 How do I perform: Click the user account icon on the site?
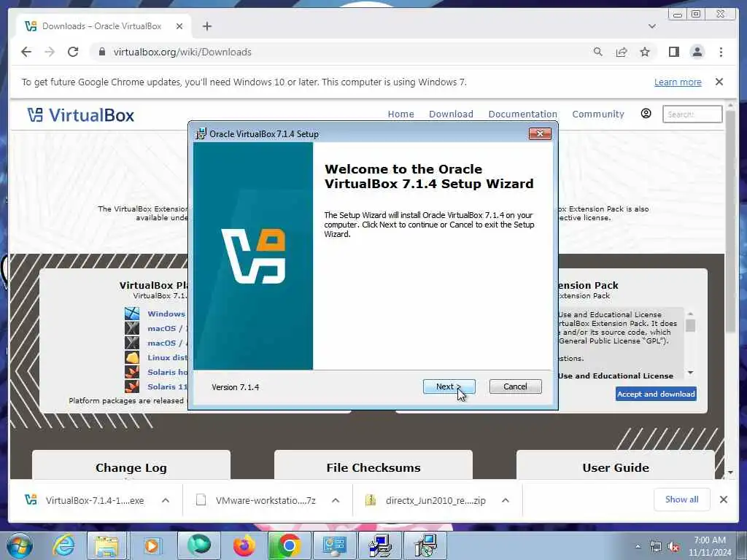tap(646, 113)
